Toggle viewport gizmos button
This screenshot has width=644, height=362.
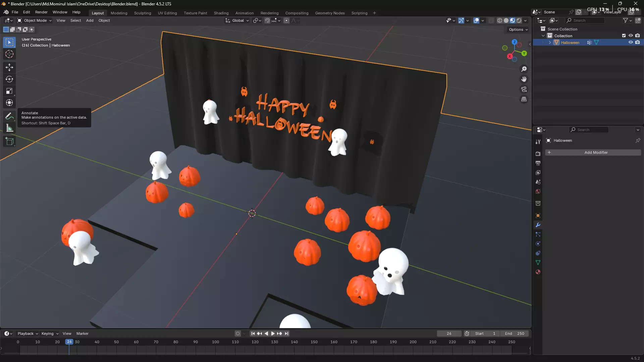[x=461, y=20]
